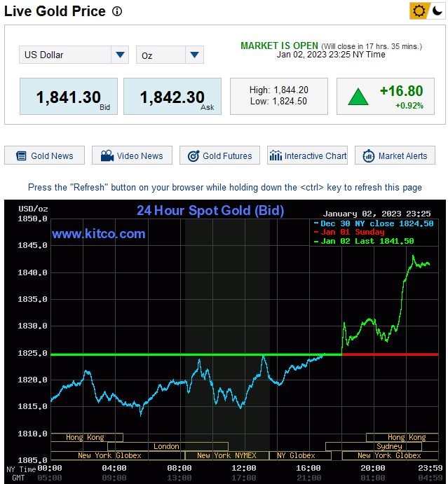
Task: Open Market Alerts button
Action: pyautogui.click(x=395, y=155)
